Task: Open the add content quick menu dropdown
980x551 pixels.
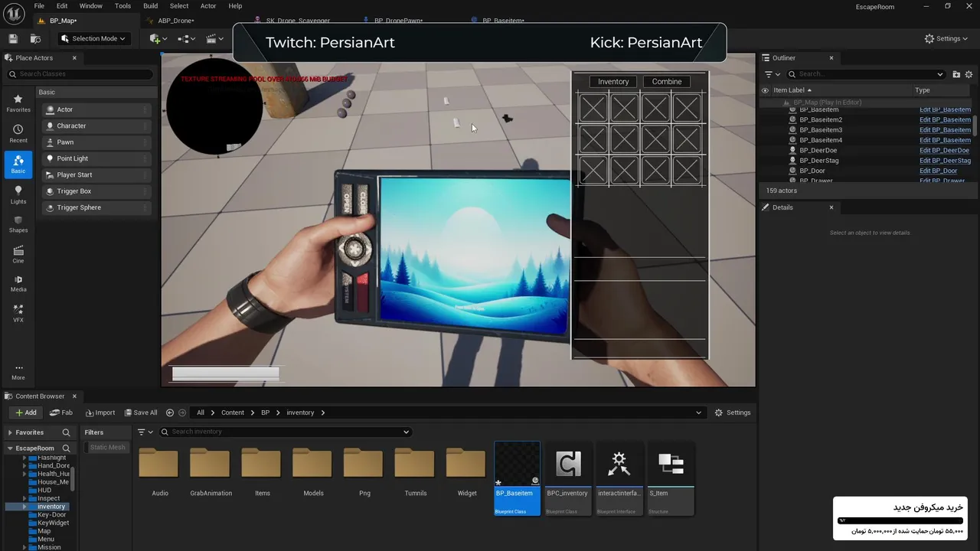Action: (x=159, y=38)
